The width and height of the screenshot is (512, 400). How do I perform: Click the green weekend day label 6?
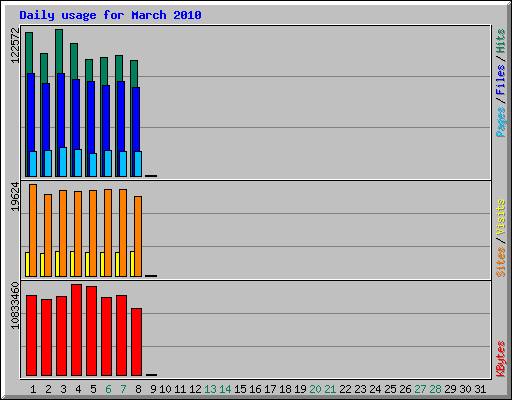point(108,389)
